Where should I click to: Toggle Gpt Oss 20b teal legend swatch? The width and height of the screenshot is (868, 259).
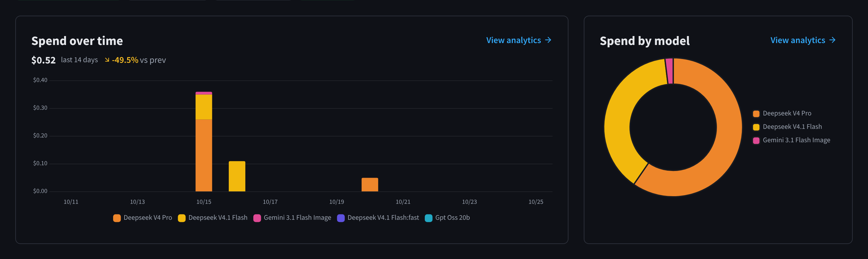click(x=429, y=218)
